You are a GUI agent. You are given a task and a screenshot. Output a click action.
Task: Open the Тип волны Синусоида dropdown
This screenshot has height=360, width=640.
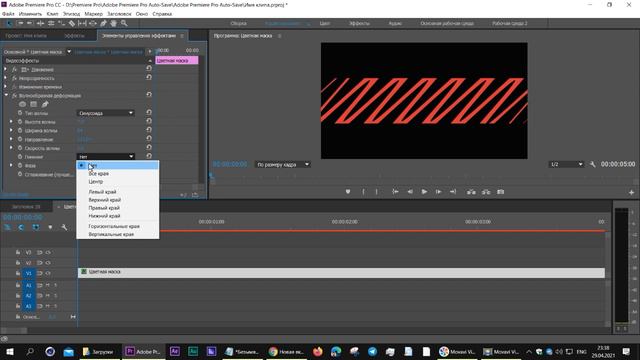click(x=106, y=113)
